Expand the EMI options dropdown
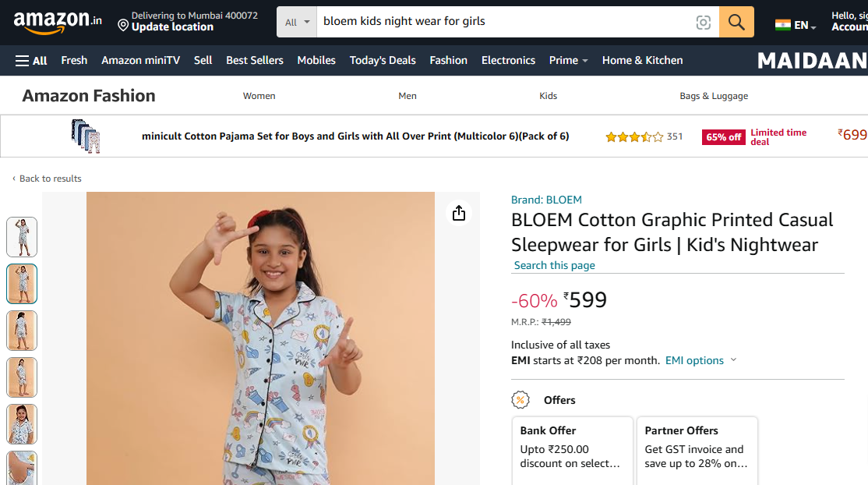The height and width of the screenshot is (485, 868). point(700,360)
